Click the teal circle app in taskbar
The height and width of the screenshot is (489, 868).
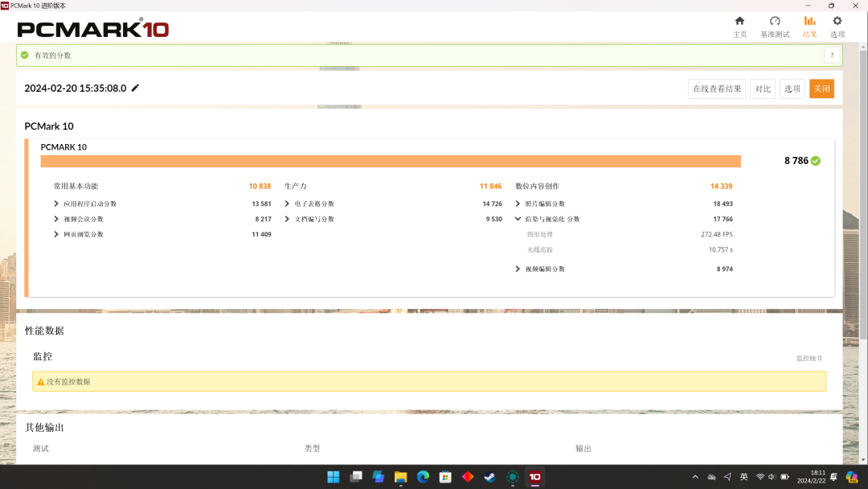tap(513, 477)
